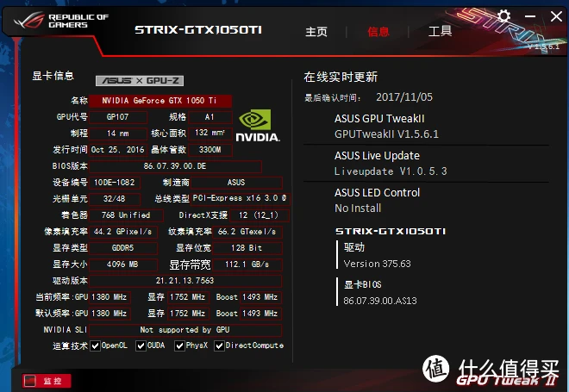
Task: Click the red monitor icon at bottom
Action: click(30, 381)
